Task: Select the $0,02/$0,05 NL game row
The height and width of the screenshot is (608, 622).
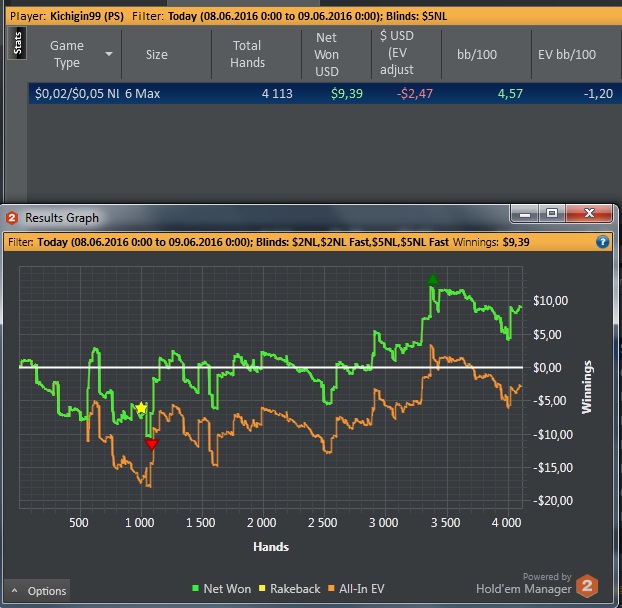Action: [x=325, y=94]
